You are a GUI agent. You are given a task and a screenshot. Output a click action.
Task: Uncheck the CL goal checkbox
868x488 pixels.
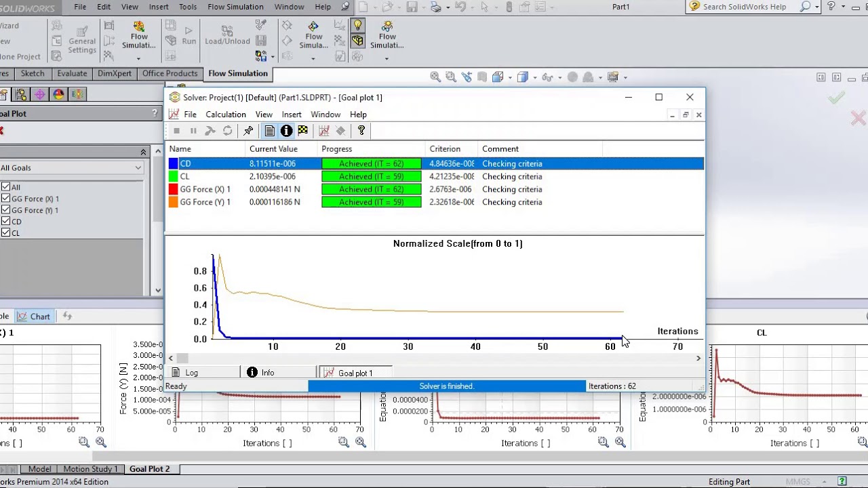tap(5, 233)
